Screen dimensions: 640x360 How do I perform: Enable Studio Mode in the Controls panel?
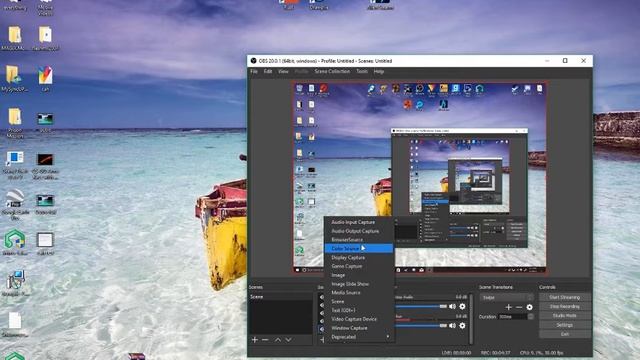[x=564, y=316]
